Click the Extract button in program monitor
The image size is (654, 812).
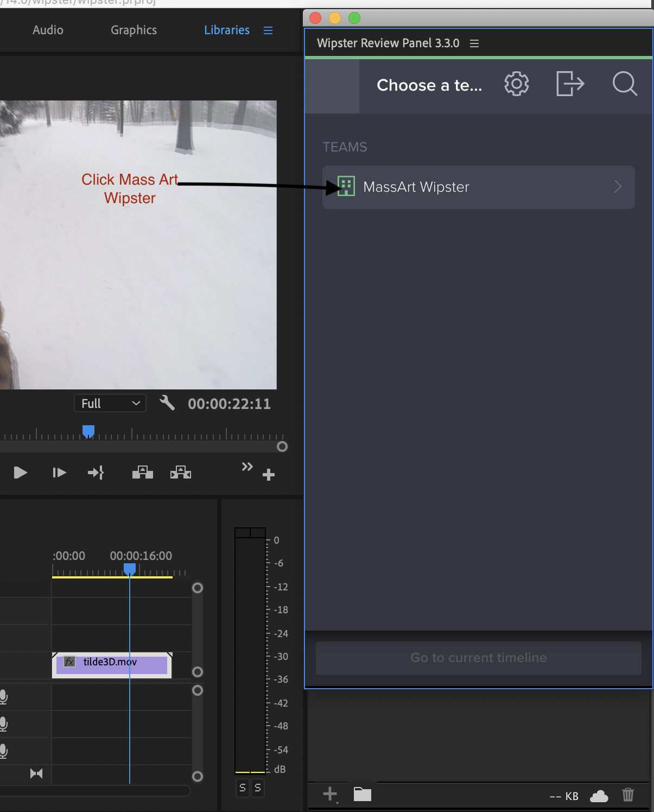[181, 472]
